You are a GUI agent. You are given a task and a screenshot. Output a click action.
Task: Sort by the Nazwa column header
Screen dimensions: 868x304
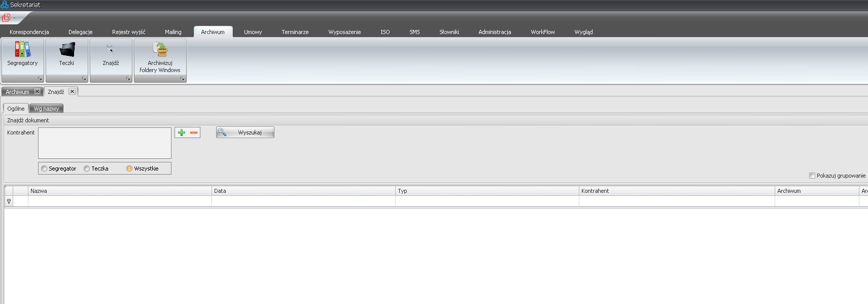pyautogui.click(x=120, y=191)
